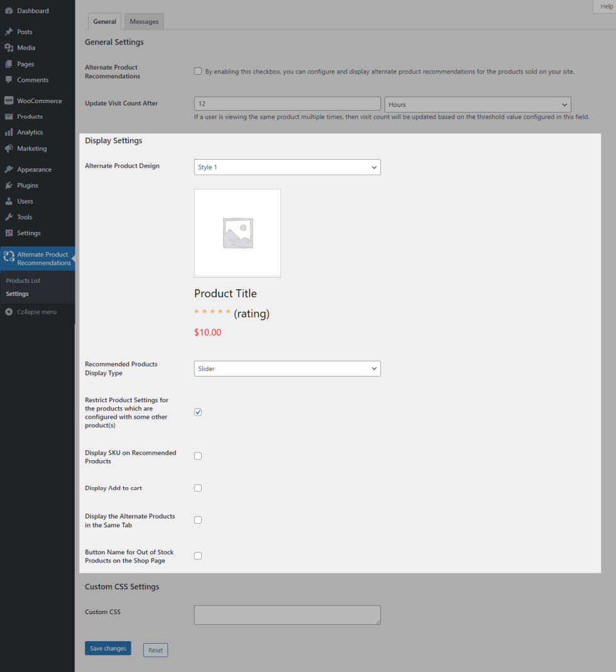616x672 pixels.
Task: Click the Custom CSS Settings heading
Action: pyautogui.click(x=122, y=587)
